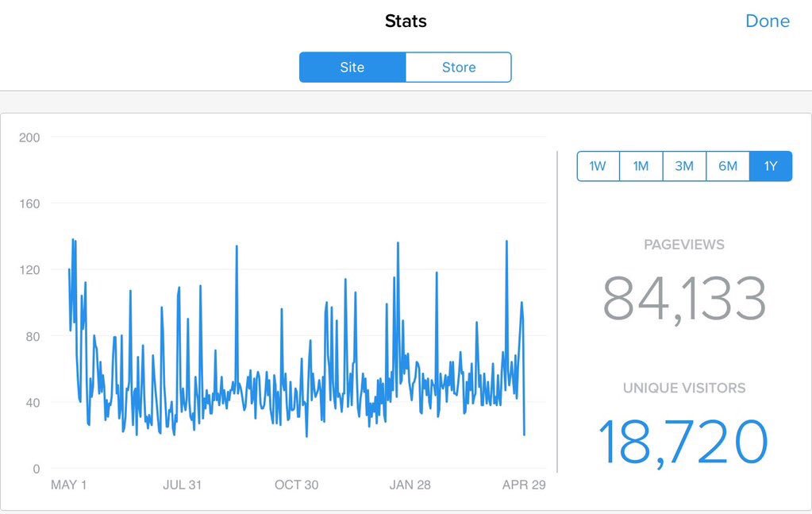Click the JUL 31 axis label

(x=183, y=485)
